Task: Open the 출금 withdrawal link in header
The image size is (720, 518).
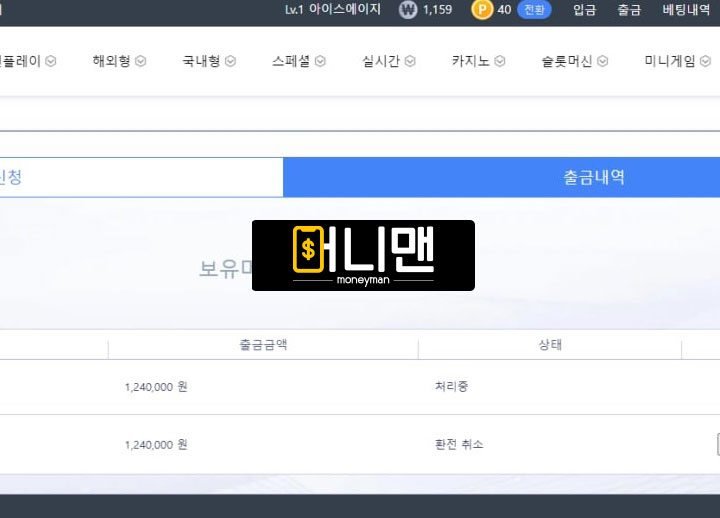Action: coord(629,10)
